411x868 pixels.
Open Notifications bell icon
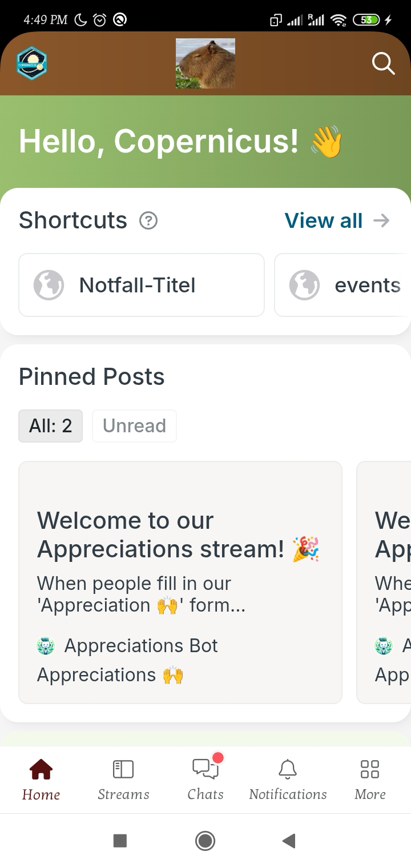(x=288, y=769)
